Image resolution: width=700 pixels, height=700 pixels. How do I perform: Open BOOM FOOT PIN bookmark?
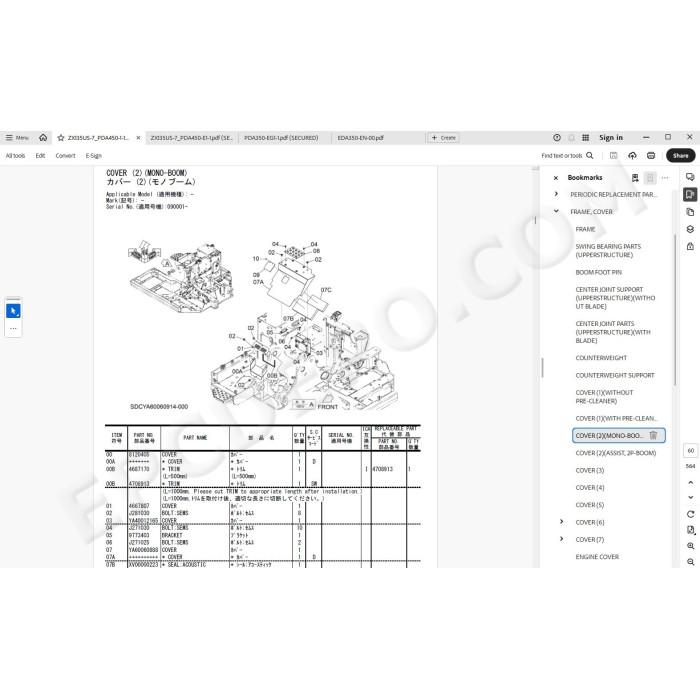(x=598, y=272)
